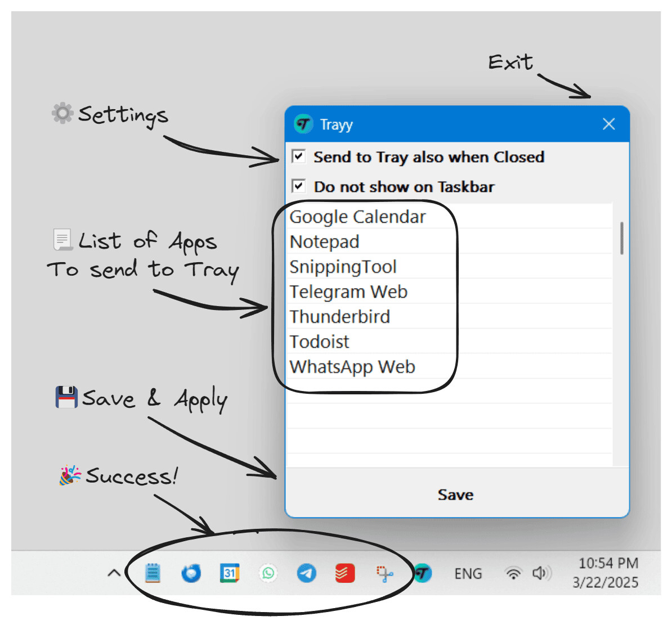
Task: Open the network Wi-Fi status icon
Action: coord(513,573)
